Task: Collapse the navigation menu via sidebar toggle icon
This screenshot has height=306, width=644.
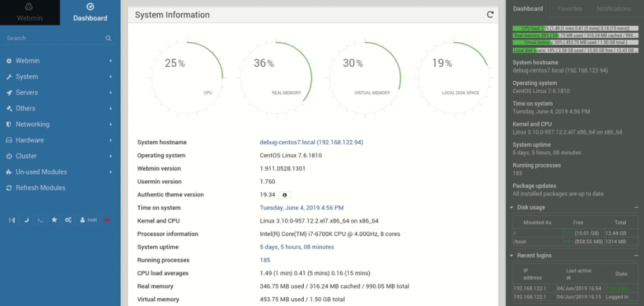Action: 13,220
